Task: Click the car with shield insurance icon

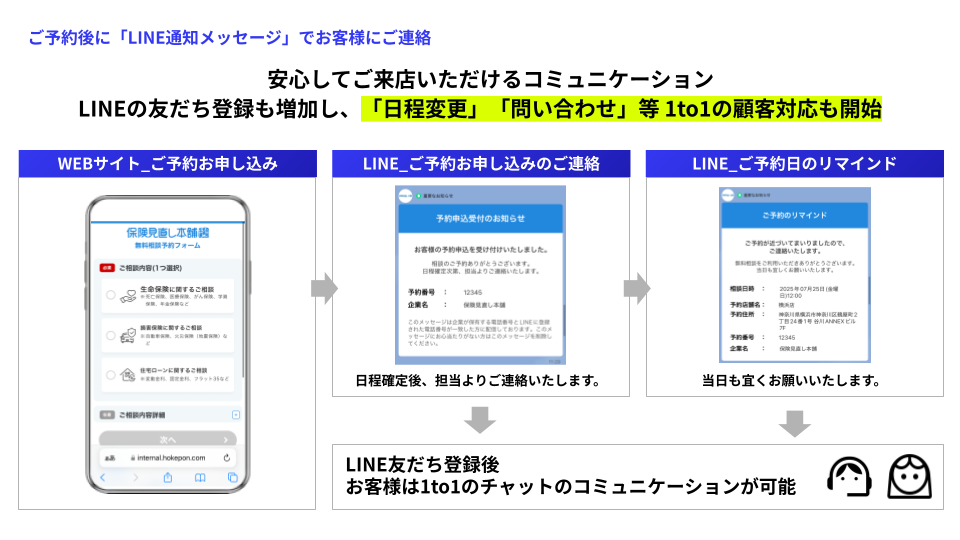Action: pyautogui.click(x=128, y=336)
